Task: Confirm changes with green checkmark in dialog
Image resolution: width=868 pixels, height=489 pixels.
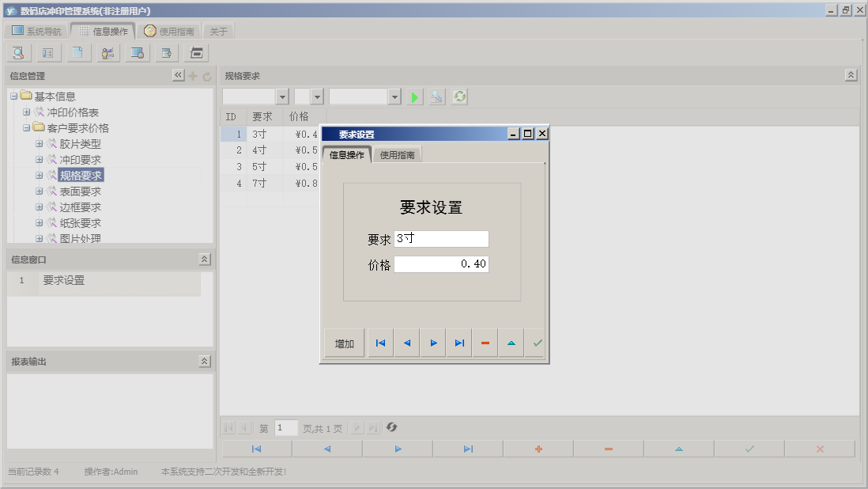Action: [538, 343]
